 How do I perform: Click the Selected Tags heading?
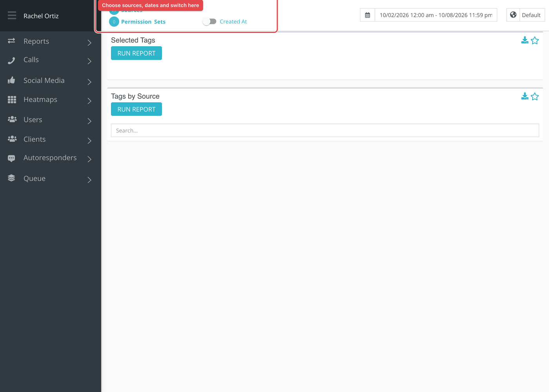pyautogui.click(x=133, y=40)
